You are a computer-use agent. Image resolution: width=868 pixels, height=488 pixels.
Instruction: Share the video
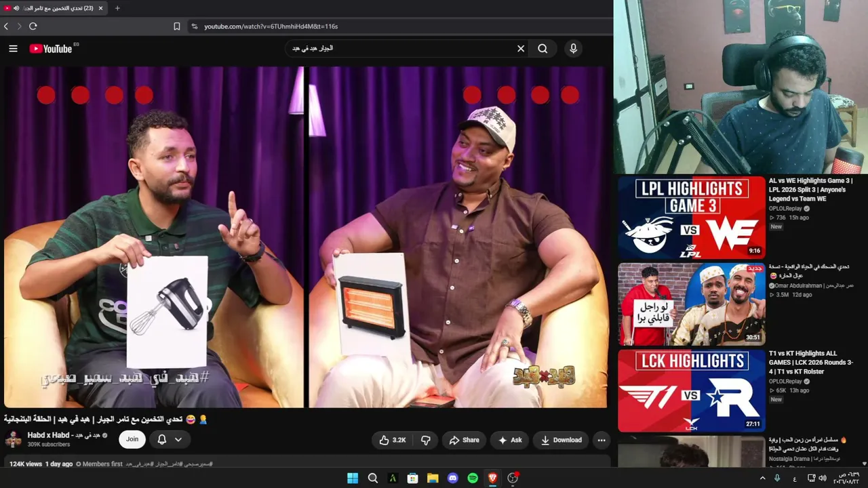464,440
